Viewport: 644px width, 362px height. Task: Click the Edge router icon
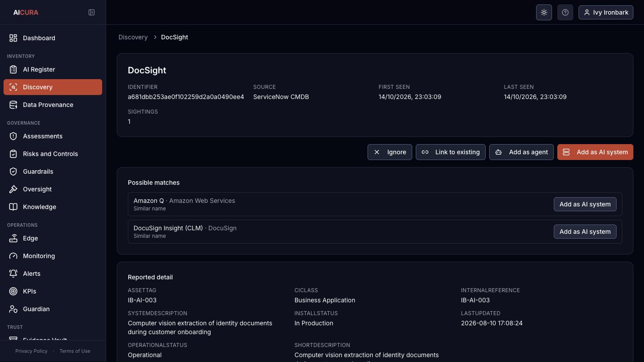(x=13, y=238)
